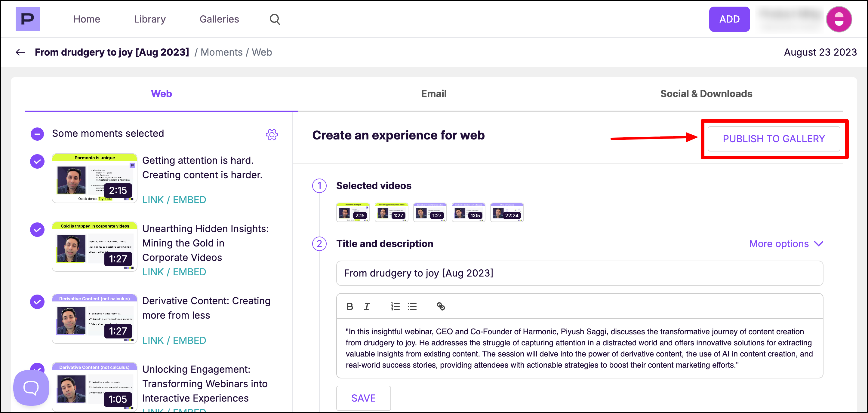The height and width of the screenshot is (413, 868).
Task: Toggle bold formatting in description editor
Action: tap(349, 306)
